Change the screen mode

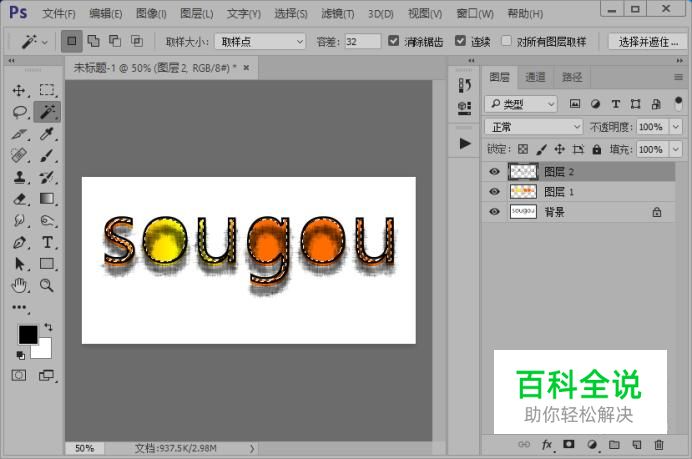pos(46,376)
